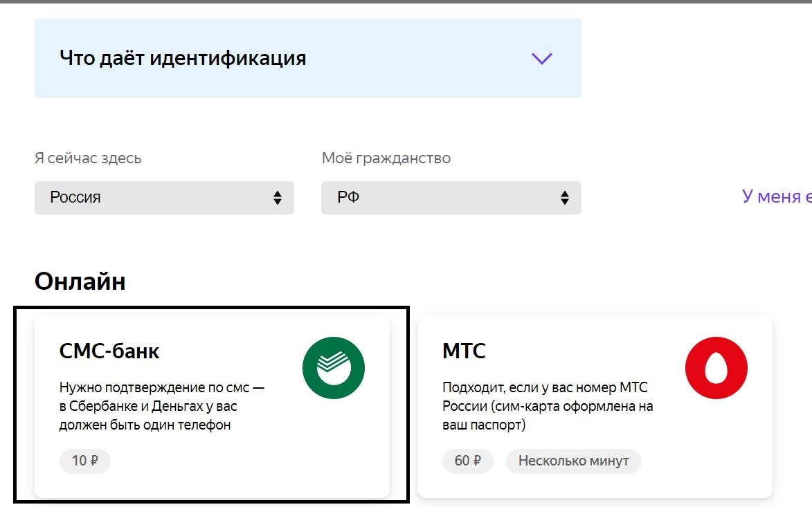Image resolution: width=812 pixels, height=507 pixels.
Task: Click the "Онлайн" section heading
Action: tap(80, 282)
